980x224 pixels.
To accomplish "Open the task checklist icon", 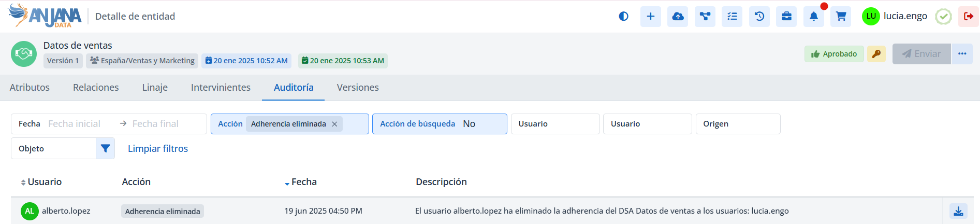I will pos(732,17).
